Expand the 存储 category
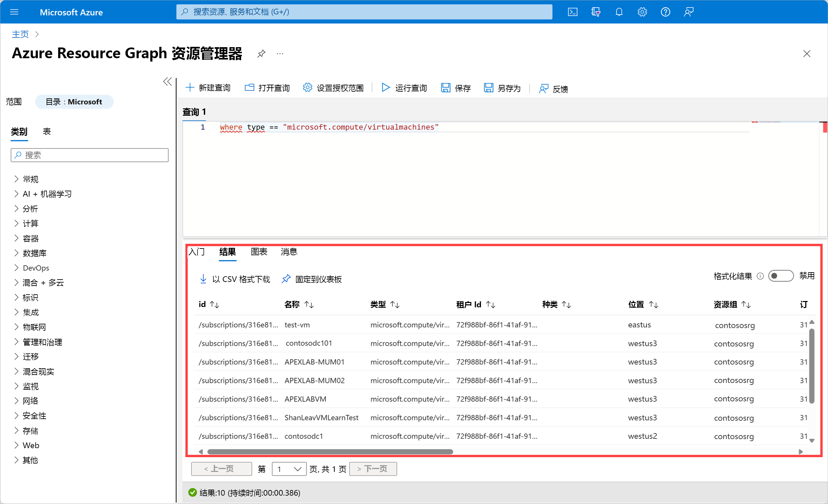The width and height of the screenshot is (828, 504). pos(16,430)
